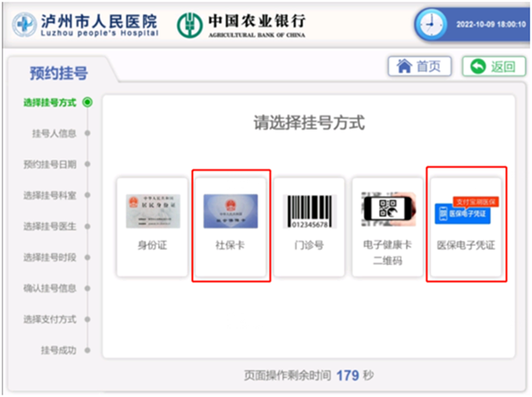Viewport: 532px width, 397px height.
Task: Pick the 门诊号 barcode option
Action: point(308,211)
